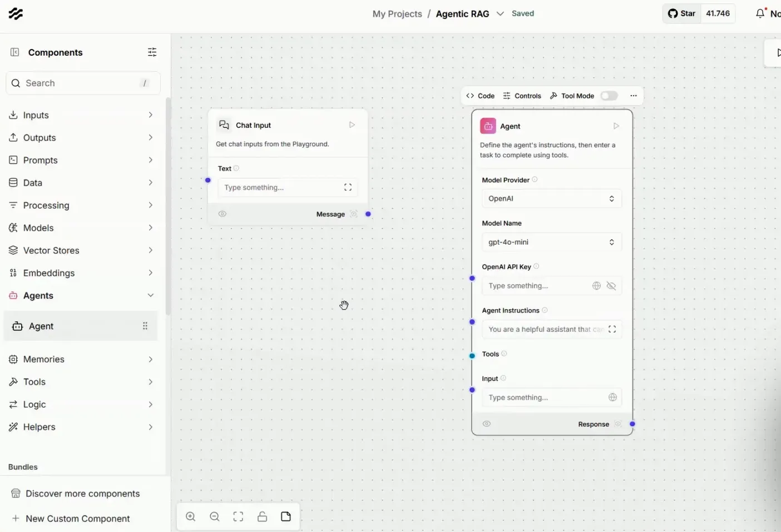The height and width of the screenshot is (532, 781).
Task: Expand the Embeddings category
Action: (81, 273)
